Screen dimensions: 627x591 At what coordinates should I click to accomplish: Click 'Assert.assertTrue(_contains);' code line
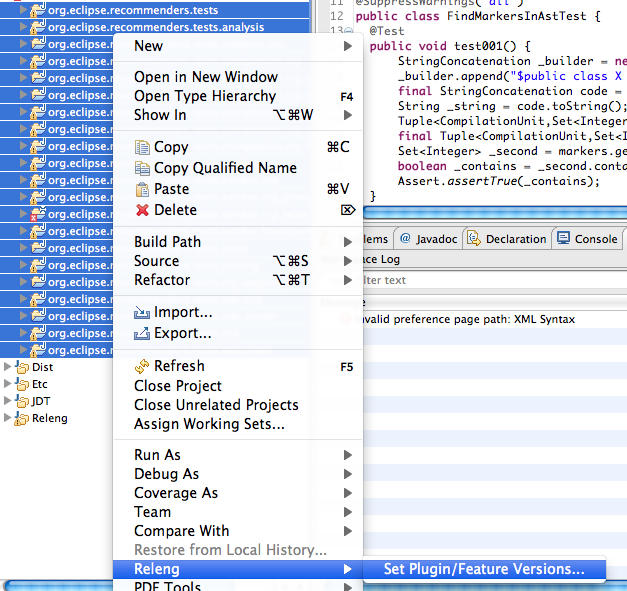(499, 182)
